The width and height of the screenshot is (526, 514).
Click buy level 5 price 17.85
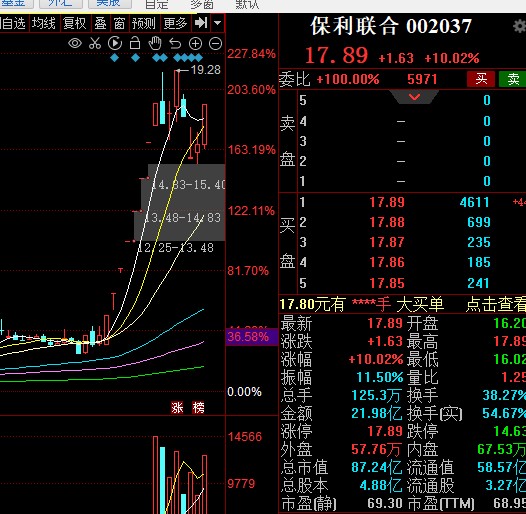coord(387,283)
